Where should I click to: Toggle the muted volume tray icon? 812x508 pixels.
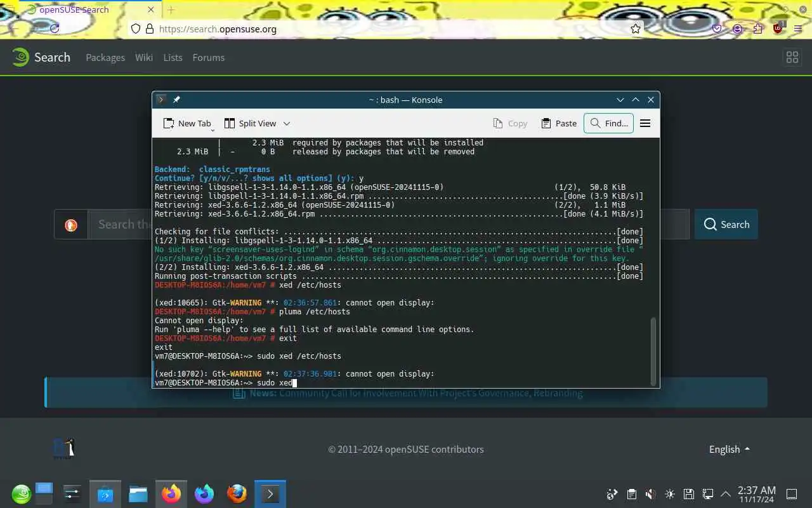650,494
